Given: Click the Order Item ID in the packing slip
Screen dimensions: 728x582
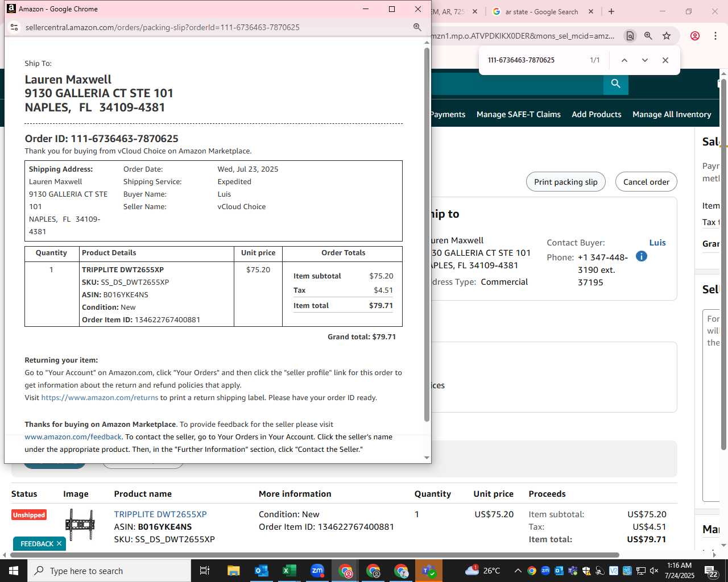Looking at the screenshot, I should tap(141, 320).
